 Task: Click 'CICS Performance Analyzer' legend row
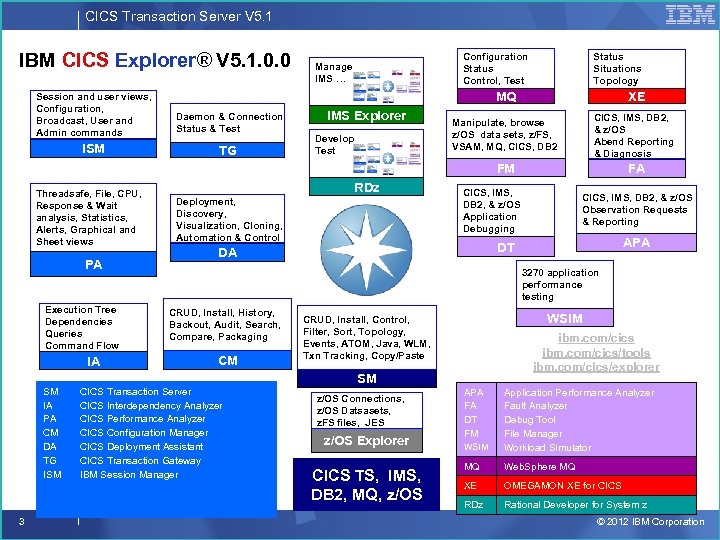click(x=124, y=419)
